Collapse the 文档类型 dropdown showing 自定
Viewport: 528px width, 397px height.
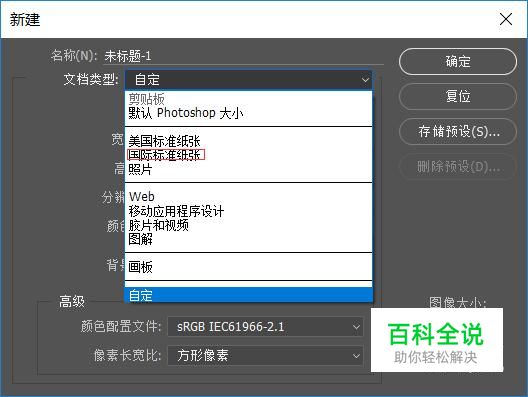tap(249, 80)
